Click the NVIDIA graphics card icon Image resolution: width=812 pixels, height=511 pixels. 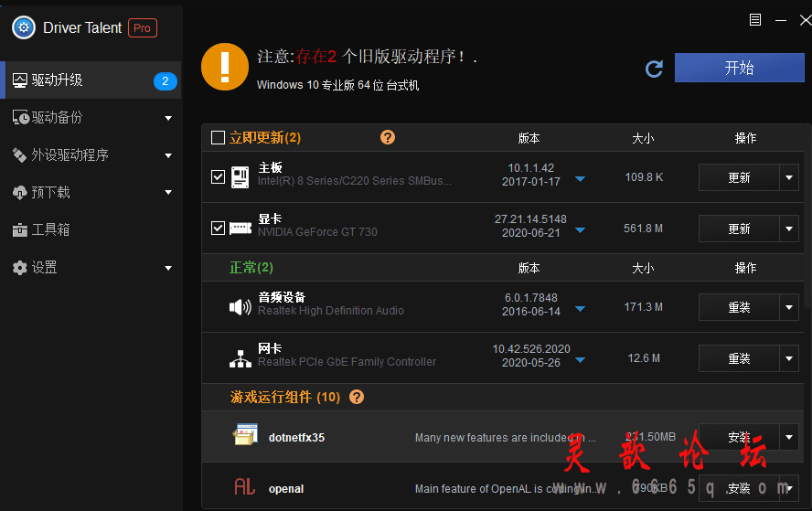pyautogui.click(x=240, y=229)
